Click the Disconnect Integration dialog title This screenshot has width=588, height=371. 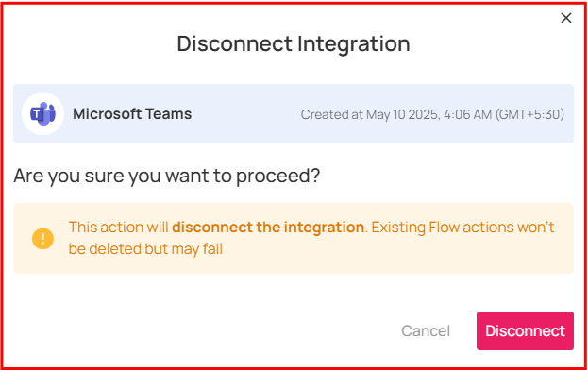(x=294, y=43)
